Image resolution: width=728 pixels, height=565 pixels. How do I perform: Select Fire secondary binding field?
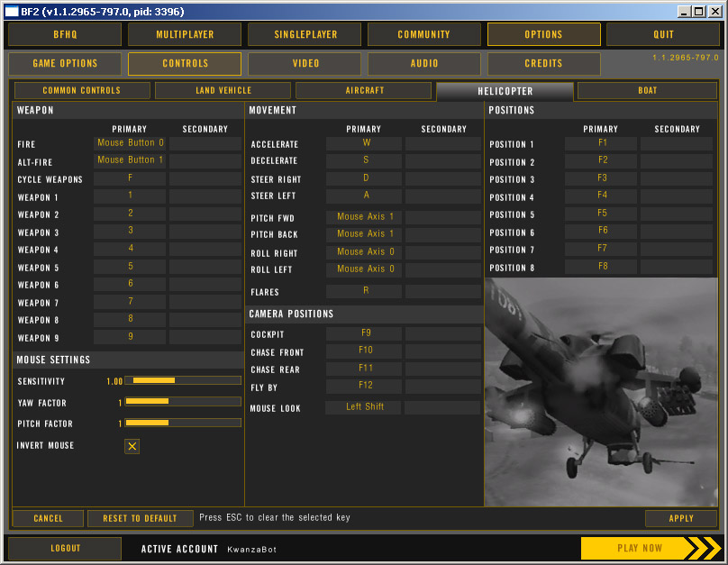[205, 143]
